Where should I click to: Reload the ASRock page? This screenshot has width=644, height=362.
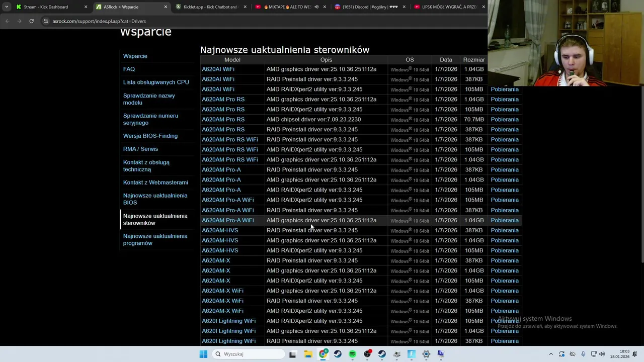coord(31,21)
